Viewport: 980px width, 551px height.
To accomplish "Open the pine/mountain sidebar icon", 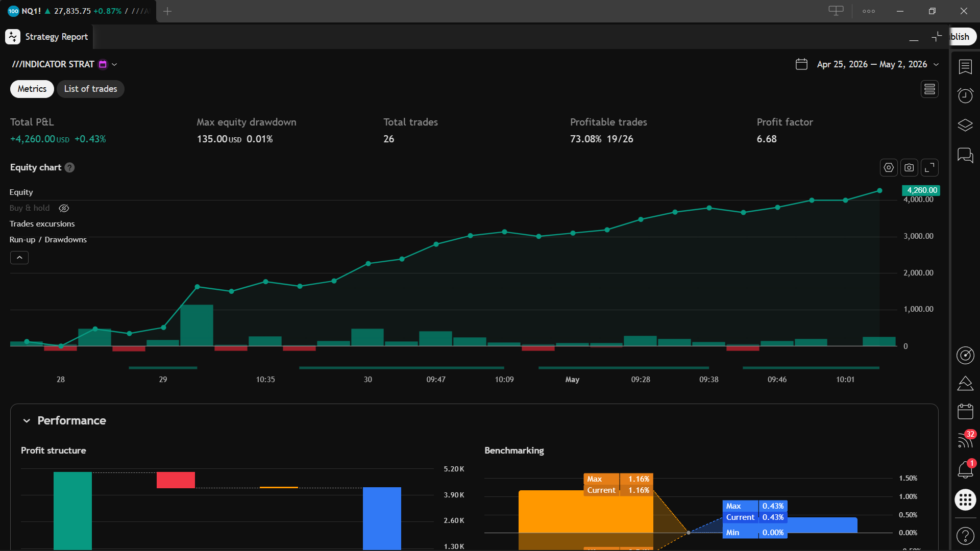I will point(965,383).
